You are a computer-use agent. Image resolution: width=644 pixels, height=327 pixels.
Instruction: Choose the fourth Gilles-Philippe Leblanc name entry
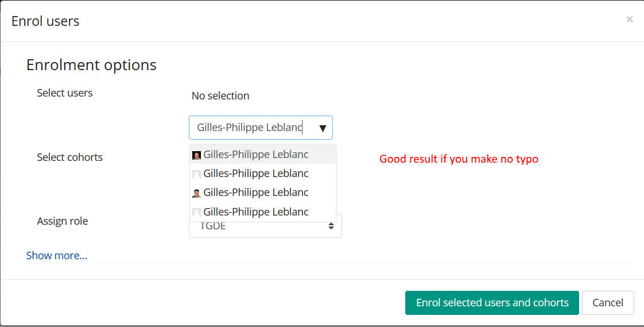pyautogui.click(x=256, y=211)
